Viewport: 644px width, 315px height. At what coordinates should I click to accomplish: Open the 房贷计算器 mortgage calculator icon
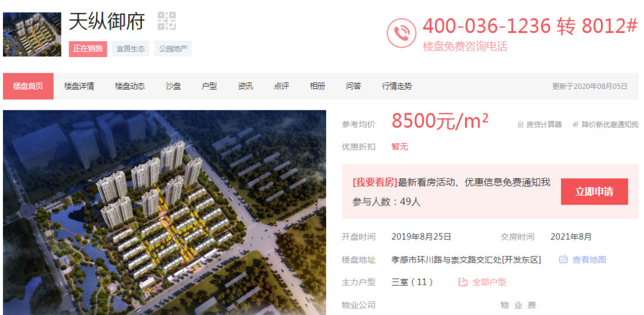521,125
